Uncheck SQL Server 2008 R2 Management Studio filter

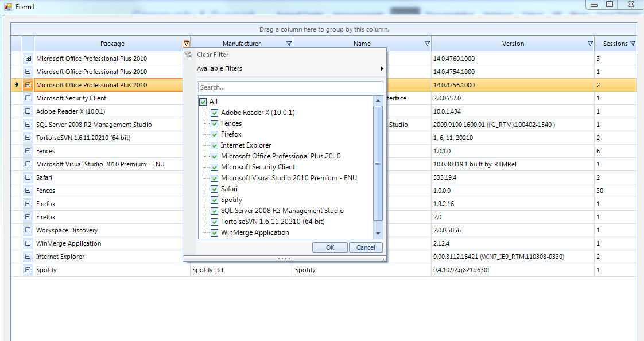tap(215, 211)
